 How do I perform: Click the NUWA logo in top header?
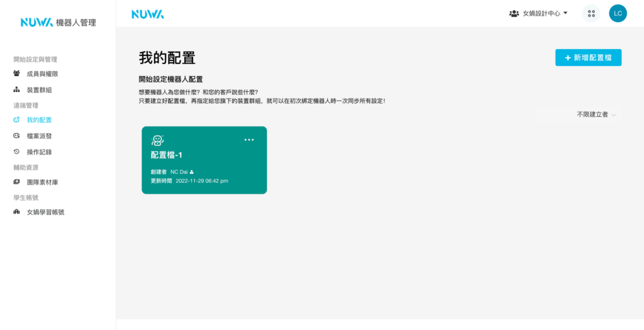pyautogui.click(x=147, y=14)
